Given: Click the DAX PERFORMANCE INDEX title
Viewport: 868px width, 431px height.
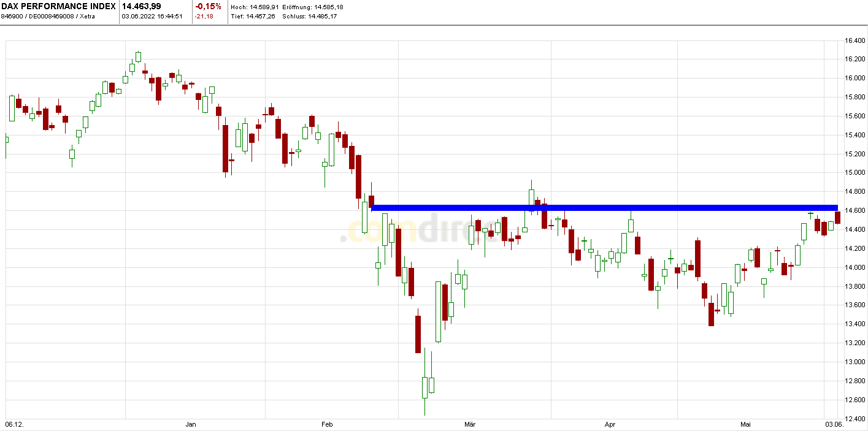Looking at the screenshot, I should point(58,6).
